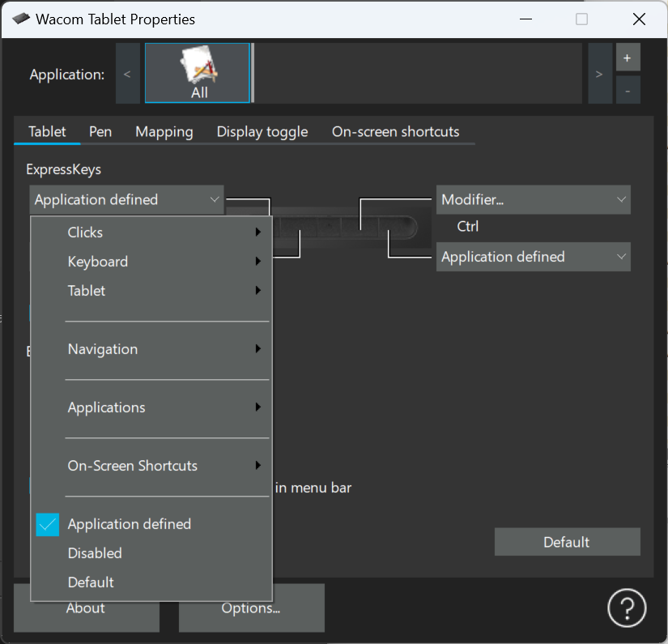Choose Default from the ExpressKey menu

151,582
